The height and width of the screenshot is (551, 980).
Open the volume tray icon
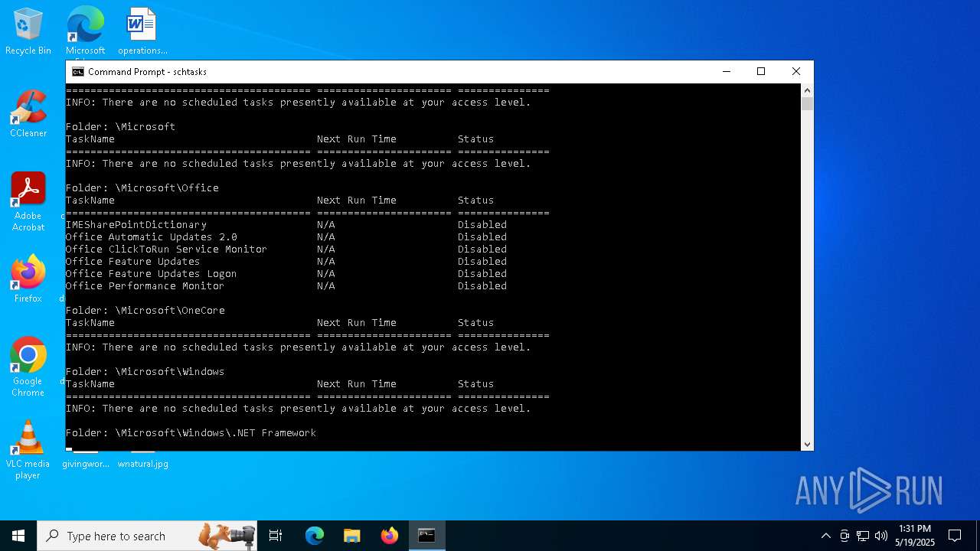tap(880, 536)
